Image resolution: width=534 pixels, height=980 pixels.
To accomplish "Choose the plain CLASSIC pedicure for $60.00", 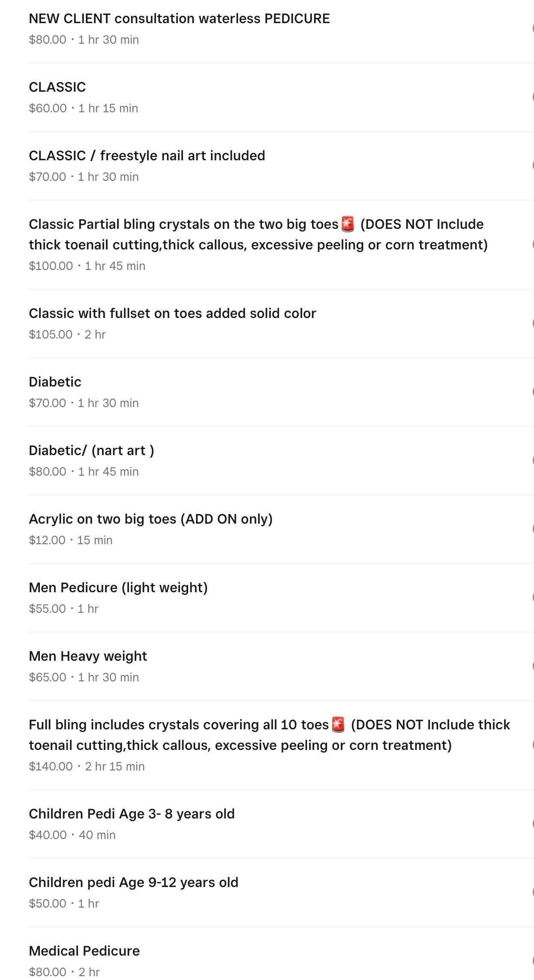I will [57, 87].
